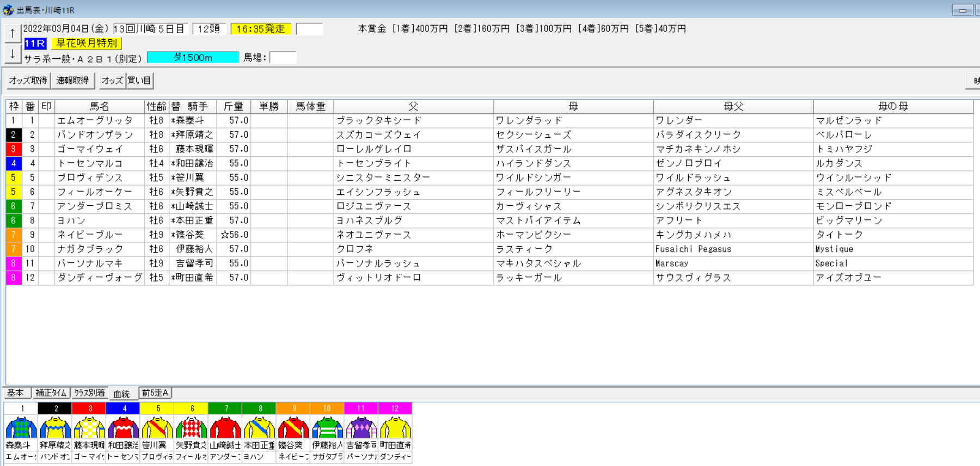Select horse フィールオーケー row

[x=489, y=192]
